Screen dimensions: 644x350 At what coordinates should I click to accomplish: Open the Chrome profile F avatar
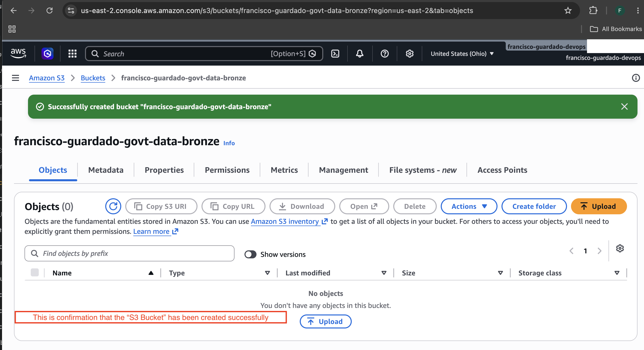(619, 11)
